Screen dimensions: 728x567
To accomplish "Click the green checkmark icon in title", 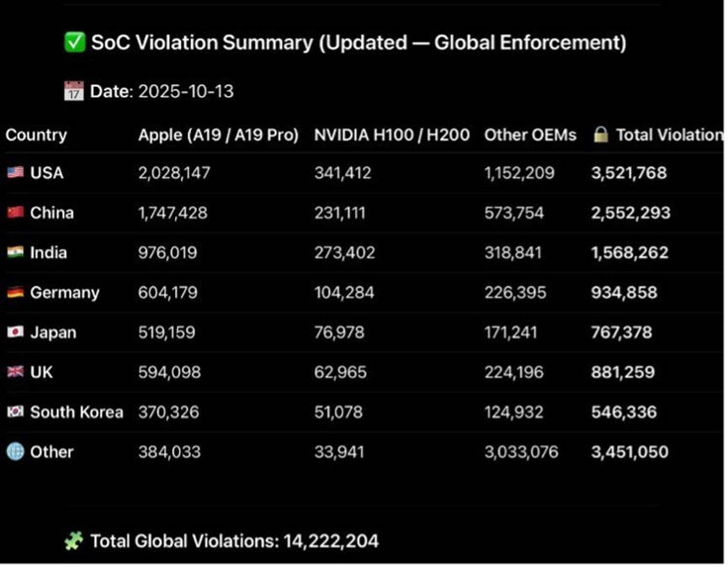I will pos(75,43).
